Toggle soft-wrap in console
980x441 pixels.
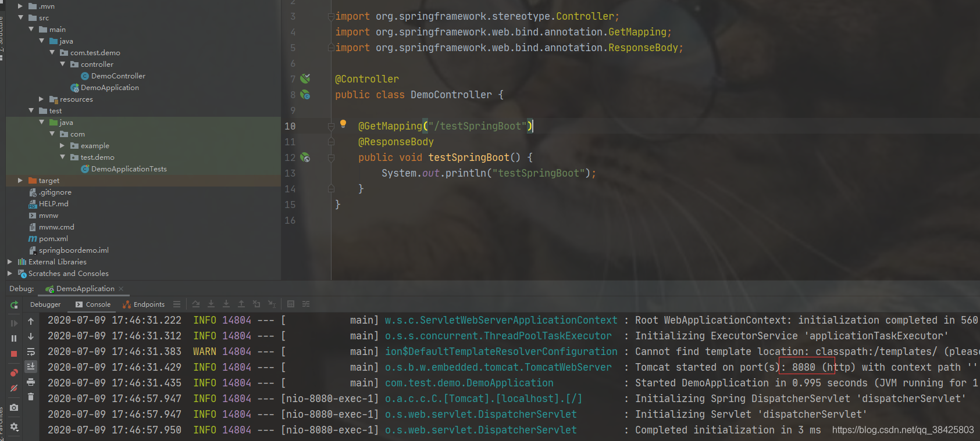pos(31,352)
